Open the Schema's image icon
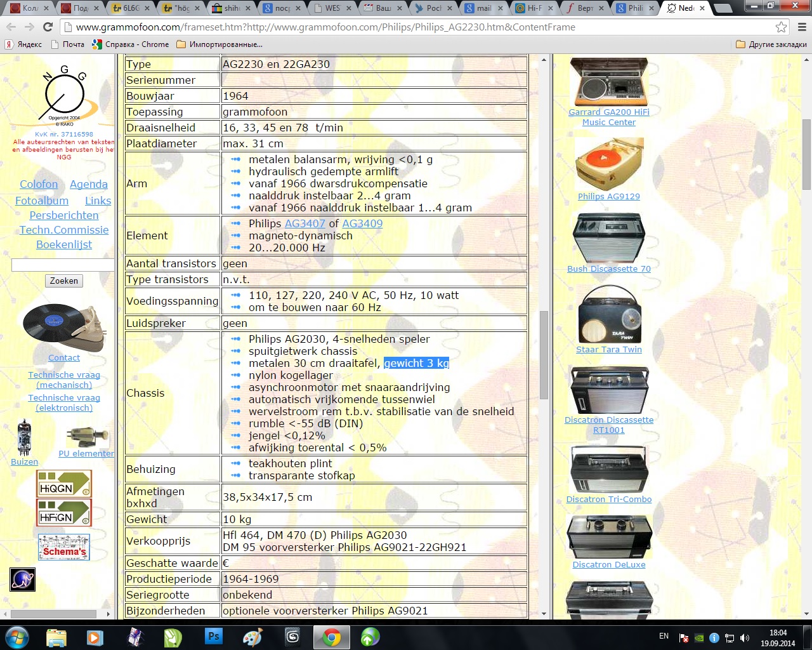Image resolution: width=812 pixels, height=650 pixels. 64,547
